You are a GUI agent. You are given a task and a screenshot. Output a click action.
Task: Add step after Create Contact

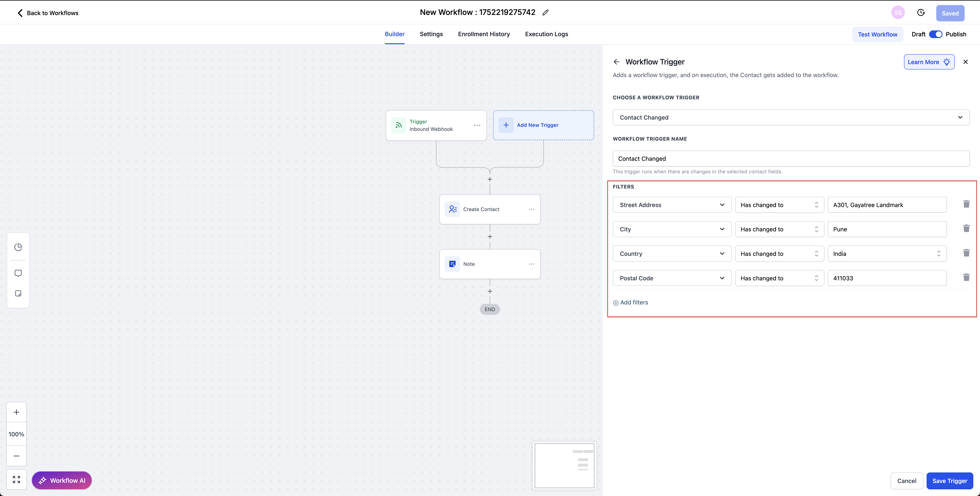pyautogui.click(x=490, y=237)
